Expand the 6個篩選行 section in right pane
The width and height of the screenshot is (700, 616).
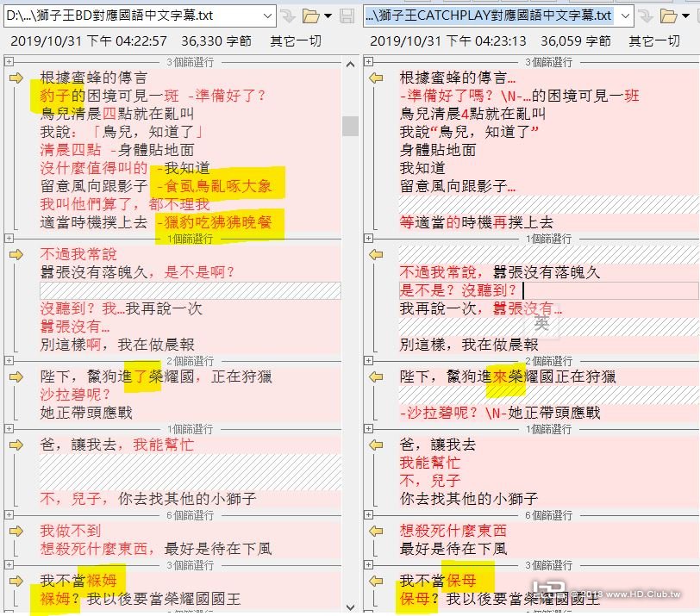click(368, 514)
